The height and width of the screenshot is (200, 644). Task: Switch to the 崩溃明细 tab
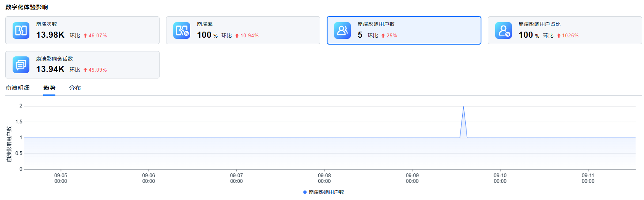click(x=18, y=88)
